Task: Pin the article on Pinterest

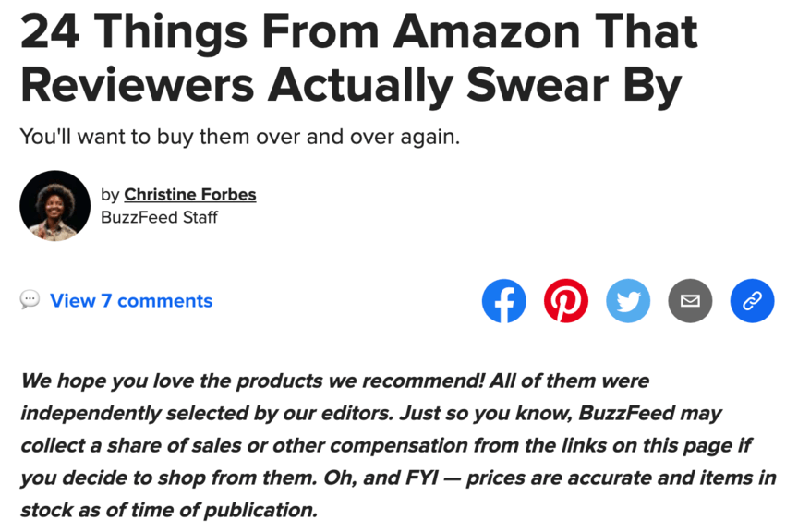Action: coord(566,301)
